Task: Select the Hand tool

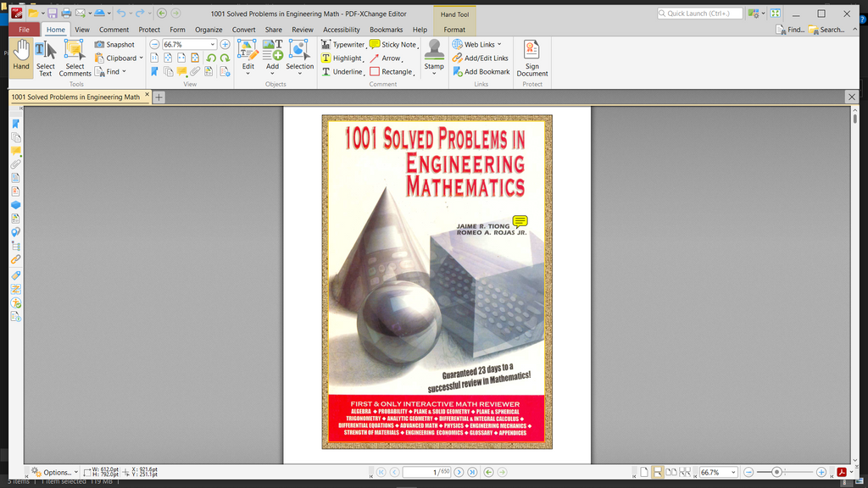Action: point(21,58)
